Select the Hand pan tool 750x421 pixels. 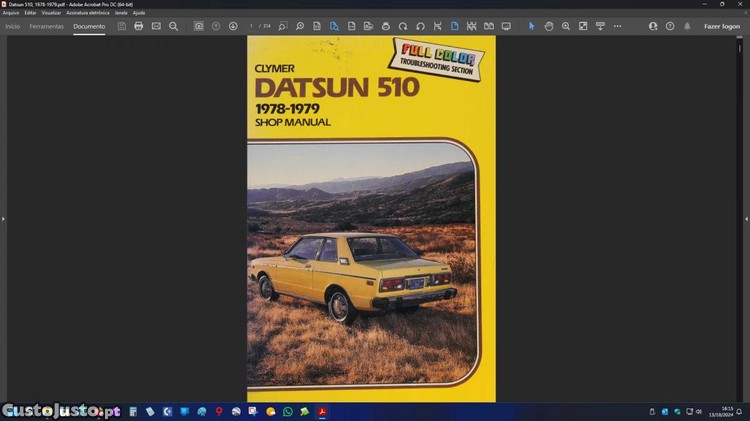[x=549, y=26]
